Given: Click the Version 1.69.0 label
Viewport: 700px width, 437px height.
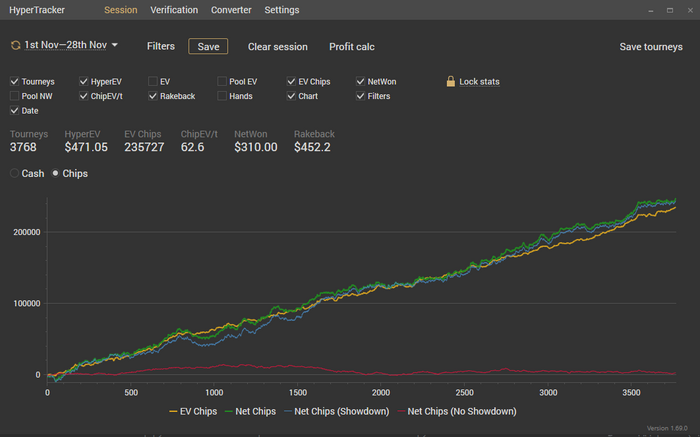Looking at the screenshot, I should 667,429.
